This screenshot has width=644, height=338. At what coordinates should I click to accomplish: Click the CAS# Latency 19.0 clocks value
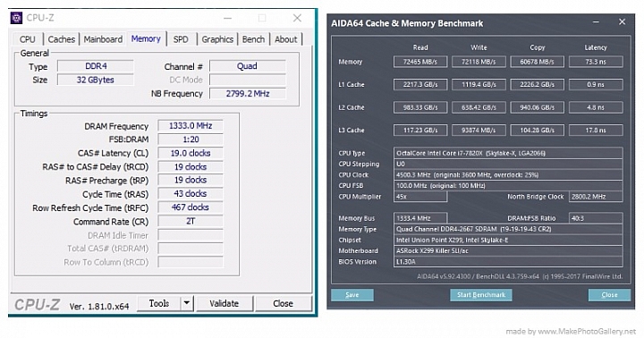(191, 153)
